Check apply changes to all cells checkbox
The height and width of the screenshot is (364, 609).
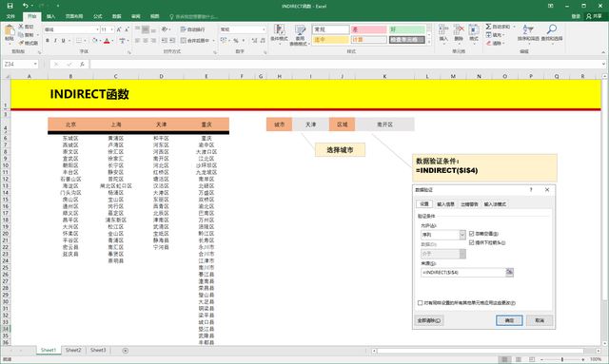click(420, 302)
